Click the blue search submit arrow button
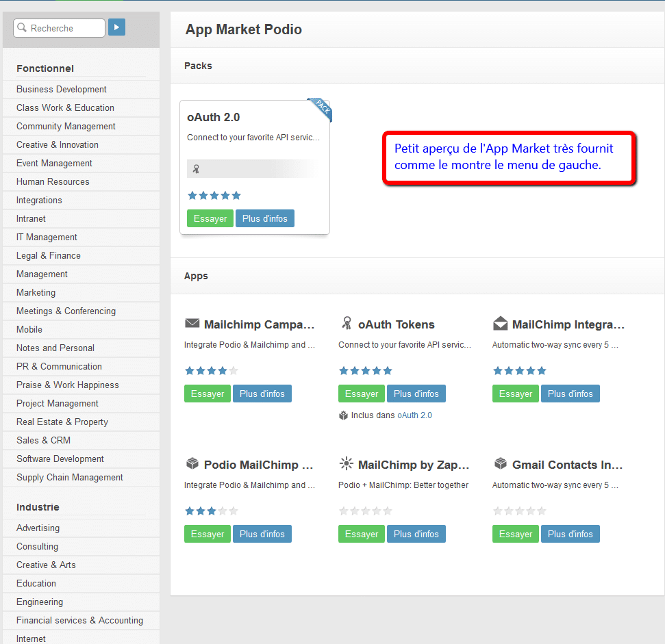The width and height of the screenshot is (665, 644). tap(116, 27)
